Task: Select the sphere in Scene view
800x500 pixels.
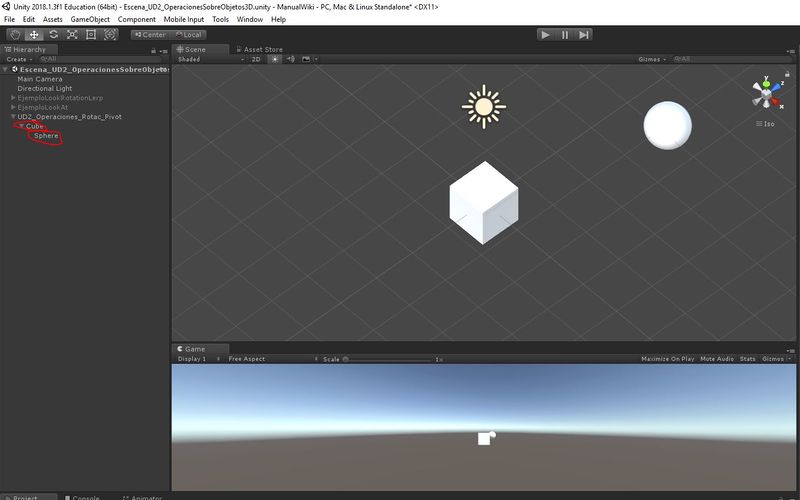Action: point(667,126)
